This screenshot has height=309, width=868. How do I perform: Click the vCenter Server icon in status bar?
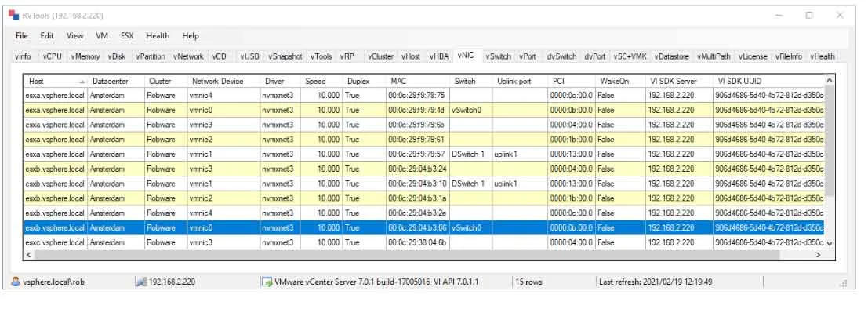[267, 282]
